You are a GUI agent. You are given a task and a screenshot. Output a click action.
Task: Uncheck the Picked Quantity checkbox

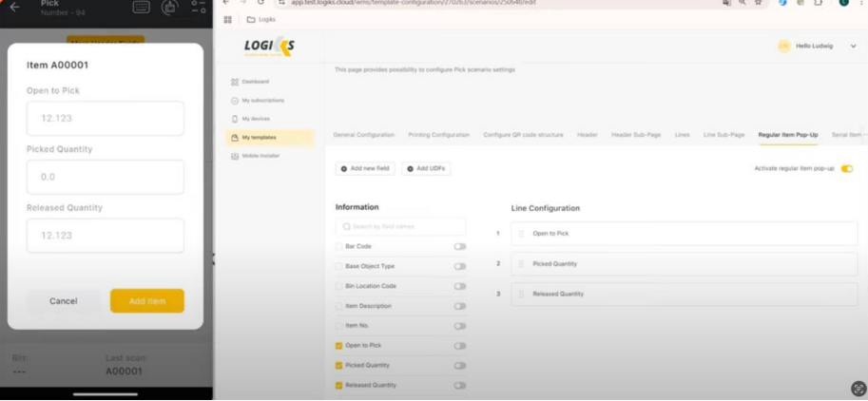[x=338, y=366]
